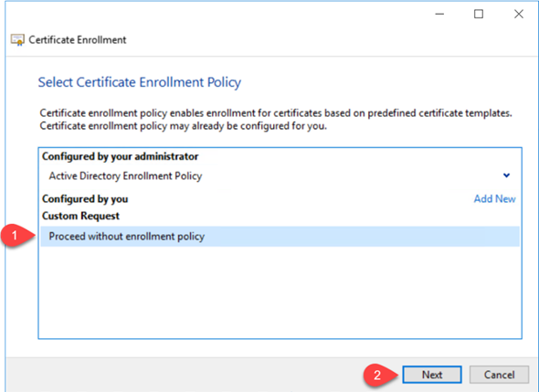Open the Add New policy link
The width and height of the screenshot is (539, 392).
click(494, 199)
